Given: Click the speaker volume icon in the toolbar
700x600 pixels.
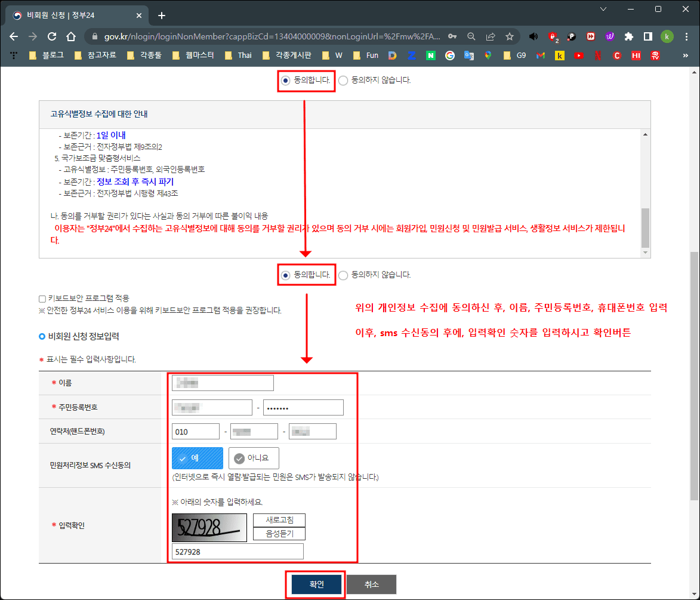Looking at the screenshot, I should [533, 36].
